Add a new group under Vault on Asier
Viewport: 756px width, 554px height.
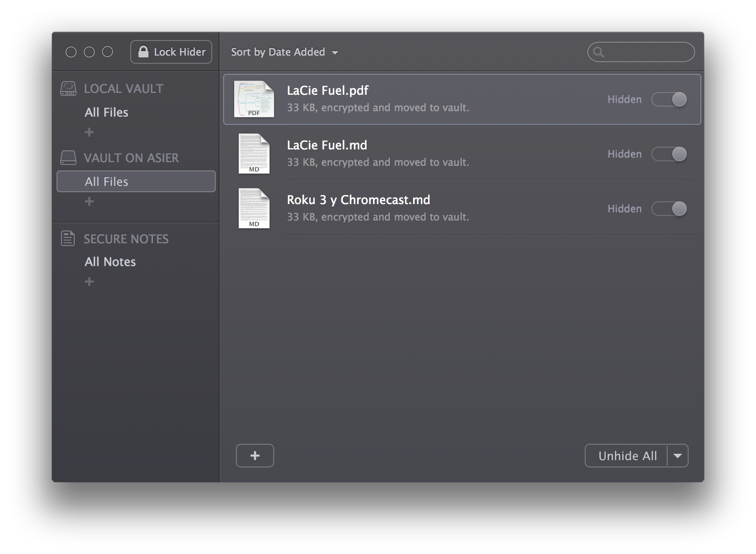click(x=89, y=201)
